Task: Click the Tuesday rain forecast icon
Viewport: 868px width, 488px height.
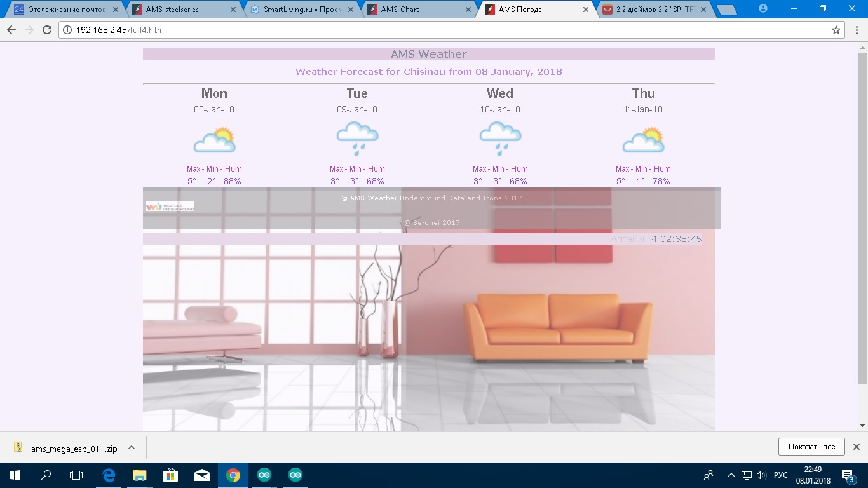Action: click(357, 139)
